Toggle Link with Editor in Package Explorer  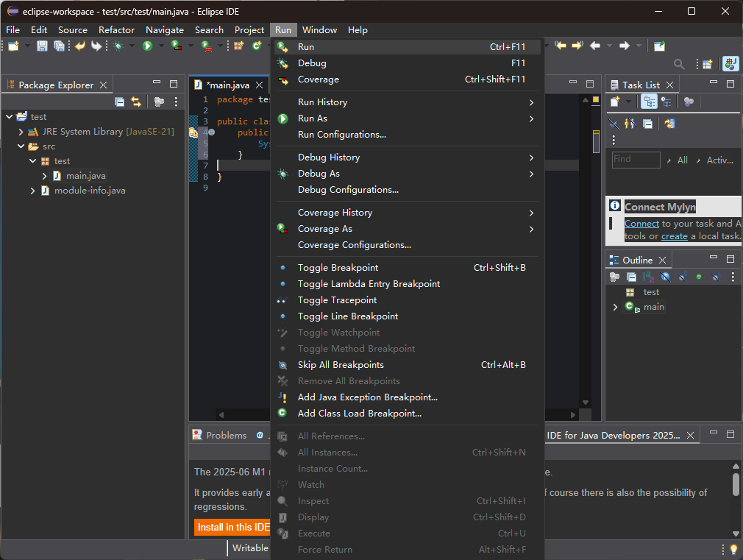point(135,102)
